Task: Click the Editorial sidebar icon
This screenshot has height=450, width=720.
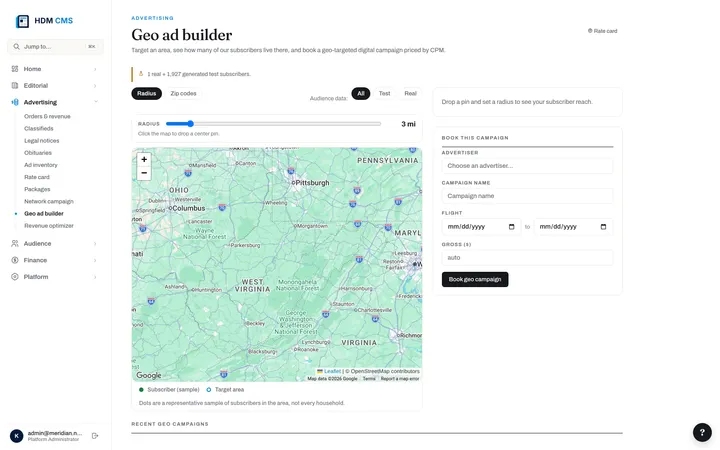Action: pyautogui.click(x=15, y=85)
